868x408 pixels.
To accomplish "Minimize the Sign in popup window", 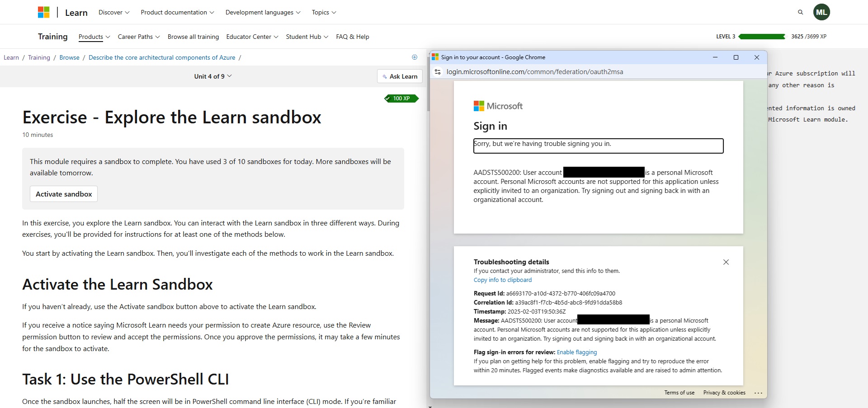I will [x=715, y=57].
